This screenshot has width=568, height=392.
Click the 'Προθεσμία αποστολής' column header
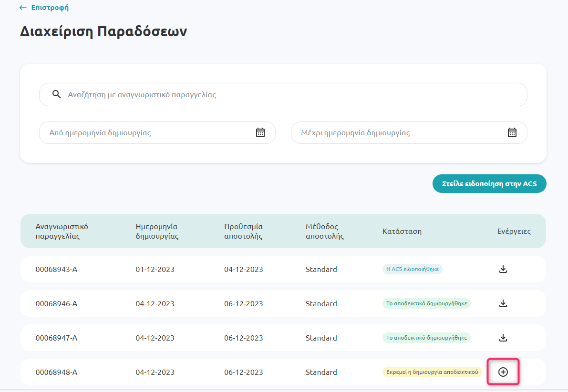click(243, 231)
